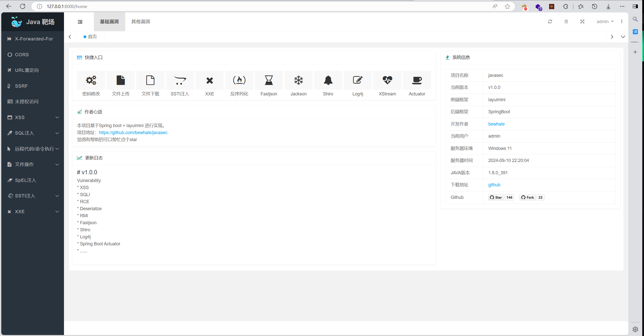The width and height of the screenshot is (644, 336).
Task: Click the refresh icon in header
Action: coord(550,22)
